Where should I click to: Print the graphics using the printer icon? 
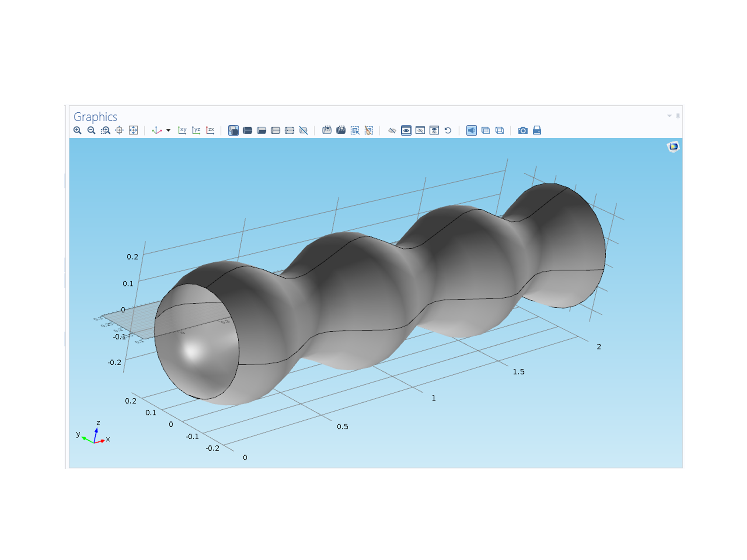[x=537, y=130]
